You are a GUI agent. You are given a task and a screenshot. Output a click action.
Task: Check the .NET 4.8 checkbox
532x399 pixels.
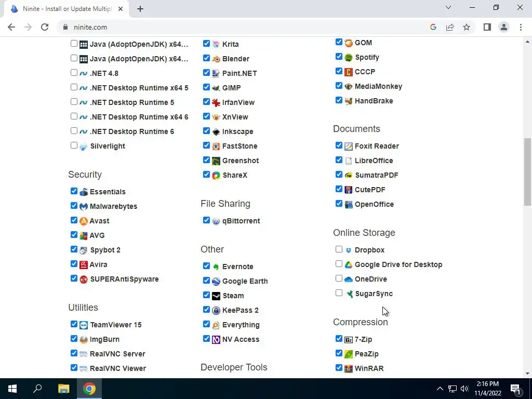pos(74,73)
